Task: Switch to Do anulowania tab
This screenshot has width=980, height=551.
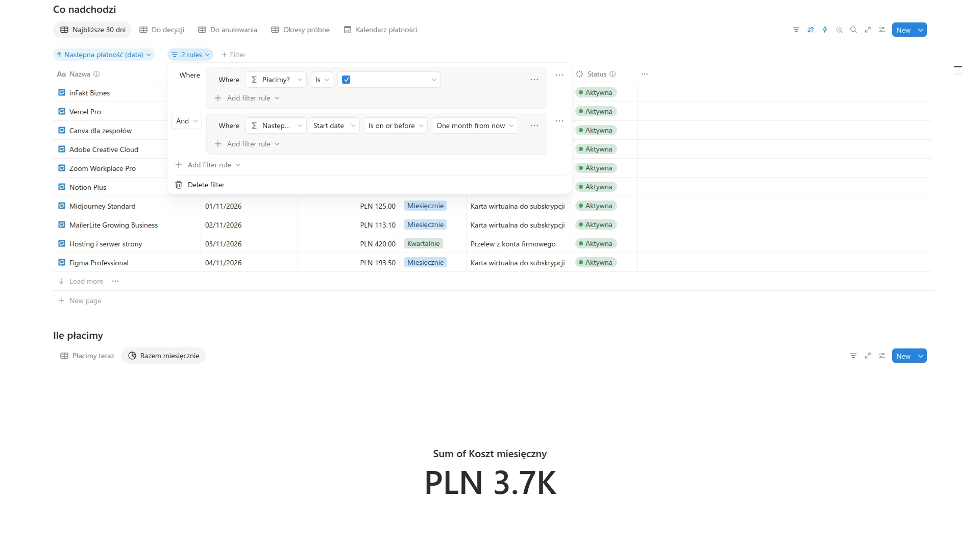Action: [228, 30]
